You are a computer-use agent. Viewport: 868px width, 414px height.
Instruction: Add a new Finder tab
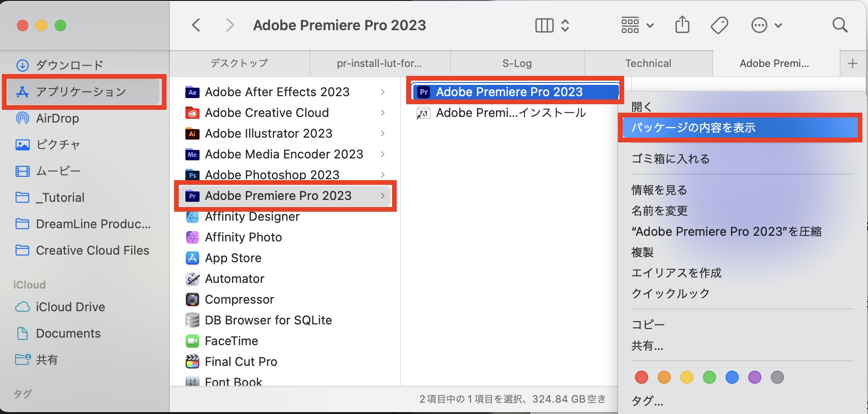coord(852,63)
